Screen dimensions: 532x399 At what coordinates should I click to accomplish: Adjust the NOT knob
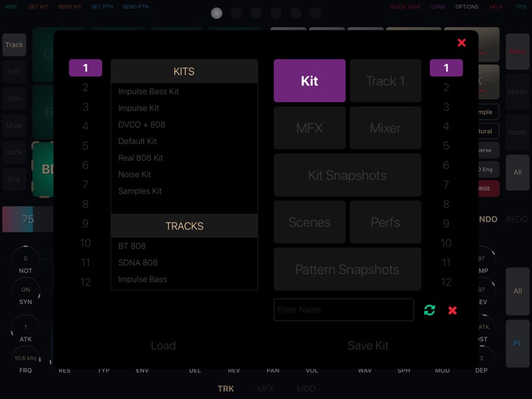pyautogui.click(x=26, y=258)
